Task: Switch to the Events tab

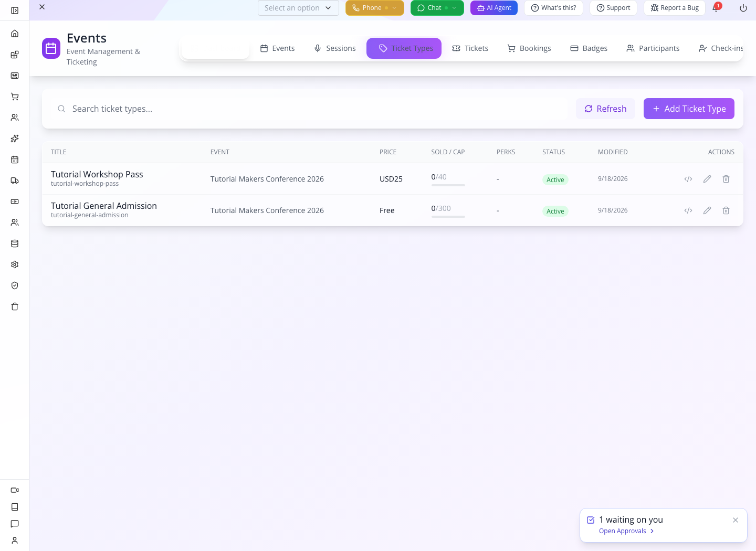Action: tap(278, 48)
